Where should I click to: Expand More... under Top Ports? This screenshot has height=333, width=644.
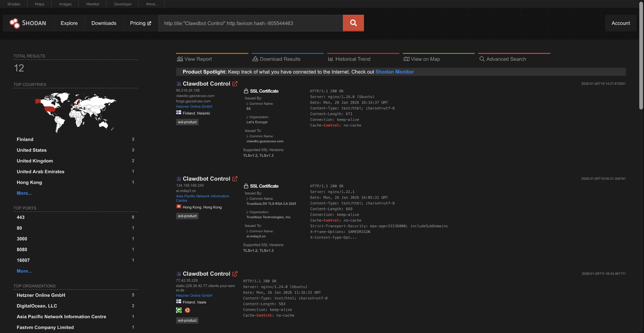click(24, 271)
